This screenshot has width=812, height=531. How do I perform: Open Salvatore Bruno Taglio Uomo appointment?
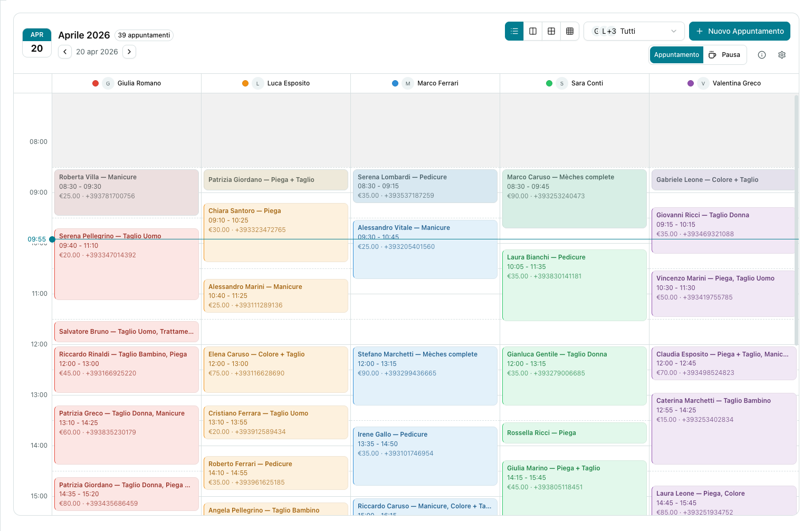point(127,332)
